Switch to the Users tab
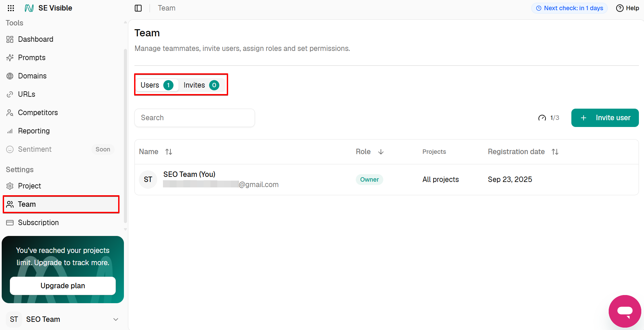This screenshot has width=644, height=330. [157, 85]
